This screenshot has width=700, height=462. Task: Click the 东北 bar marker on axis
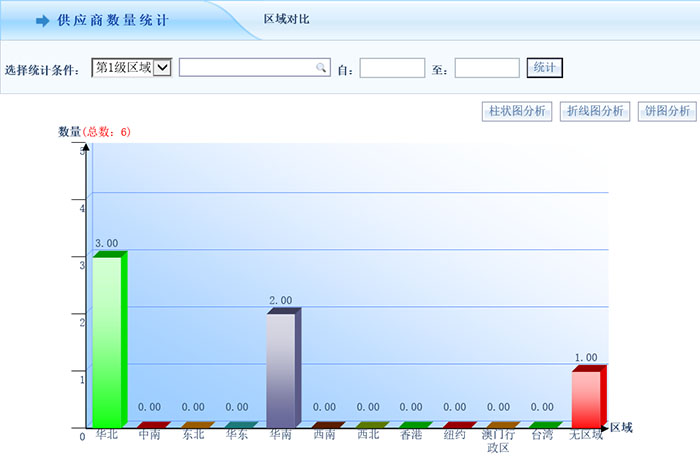click(x=194, y=425)
